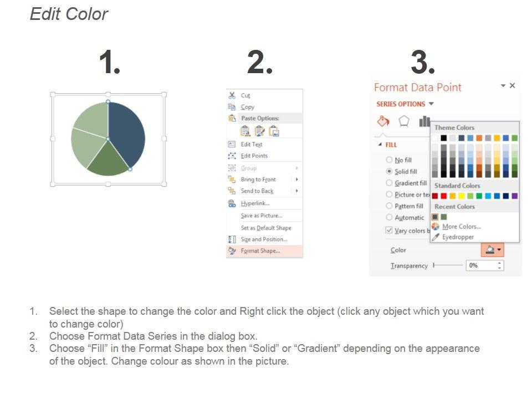The image size is (532, 399).
Task: Open the Series Options dropdown
Action: tap(431, 104)
